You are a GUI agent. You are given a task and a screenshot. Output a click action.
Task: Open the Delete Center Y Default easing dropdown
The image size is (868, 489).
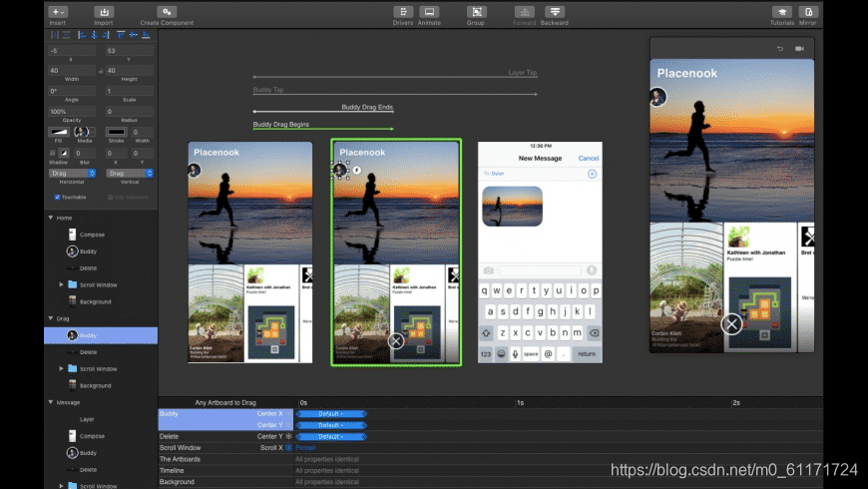(331, 436)
